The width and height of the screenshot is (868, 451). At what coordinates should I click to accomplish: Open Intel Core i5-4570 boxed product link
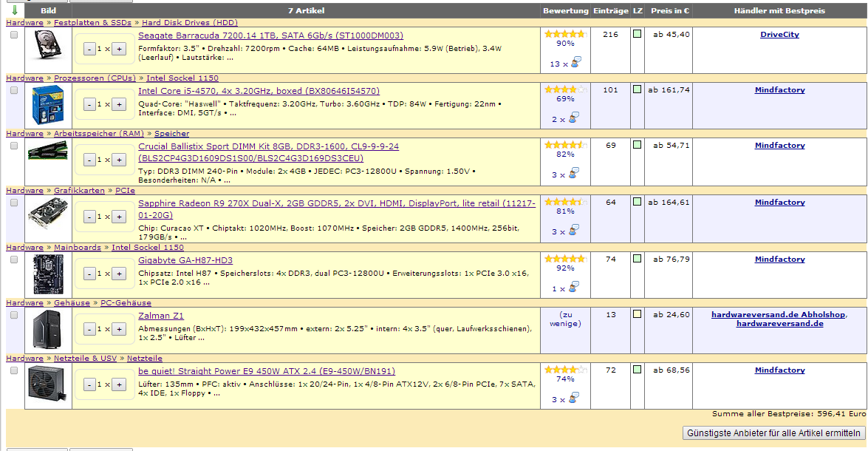(x=259, y=91)
